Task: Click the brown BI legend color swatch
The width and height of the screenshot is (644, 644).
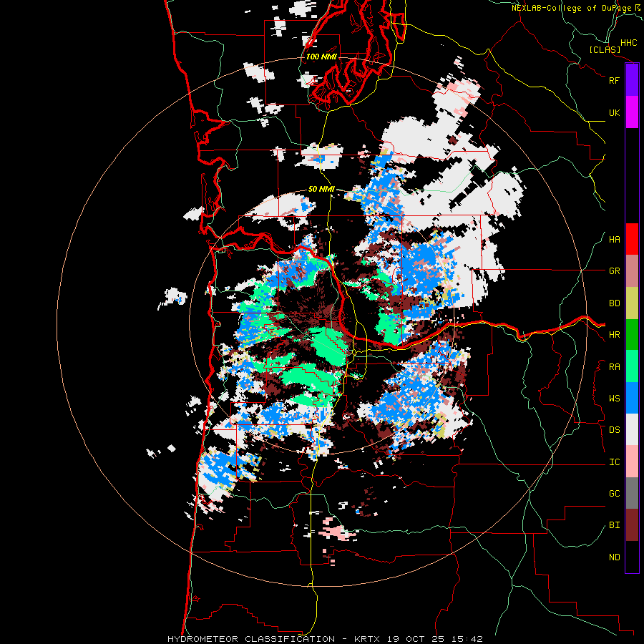Action: pos(632,525)
